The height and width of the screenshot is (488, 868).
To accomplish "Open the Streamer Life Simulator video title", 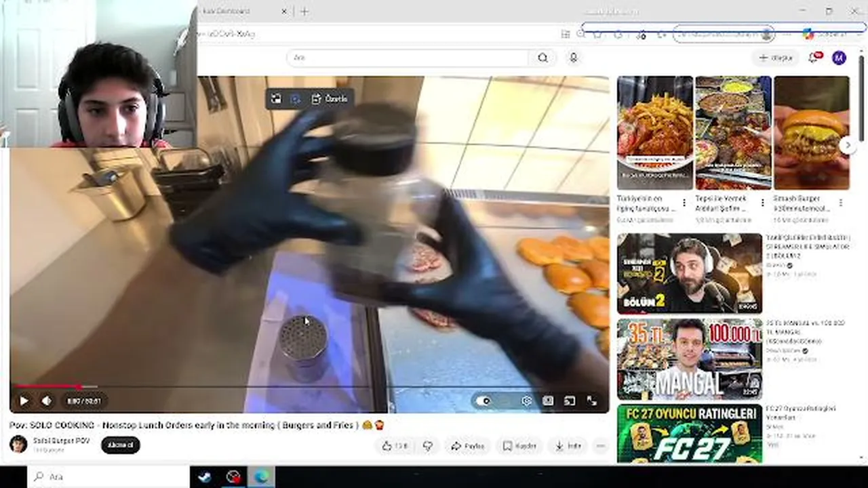I will (x=808, y=247).
